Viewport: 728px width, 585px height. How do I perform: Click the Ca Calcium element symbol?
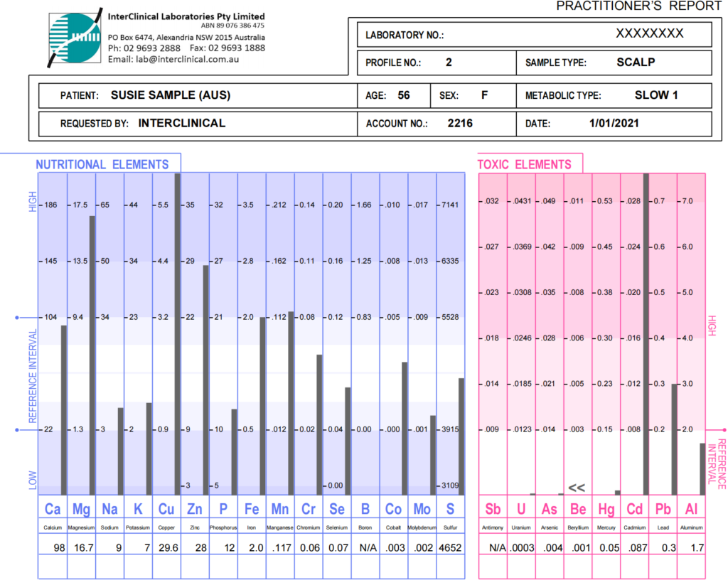pyautogui.click(x=53, y=510)
